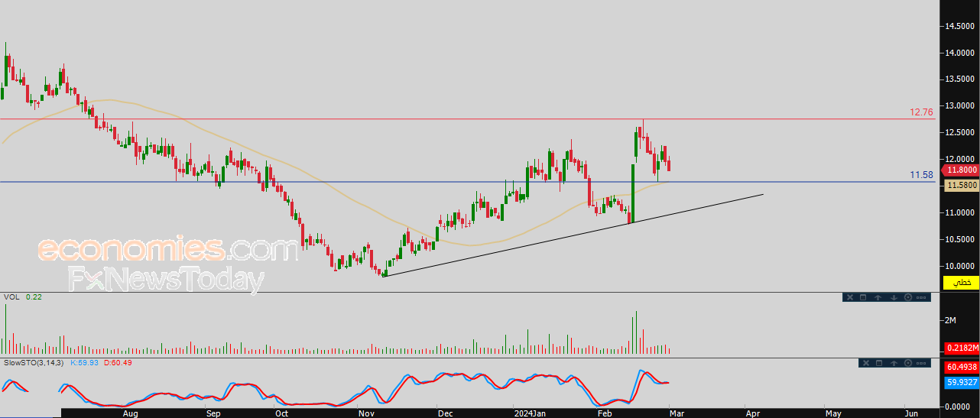The width and height of the screenshot is (980, 418).
Task: Maximize the VOL indicator panel
Action: [863, 297]
